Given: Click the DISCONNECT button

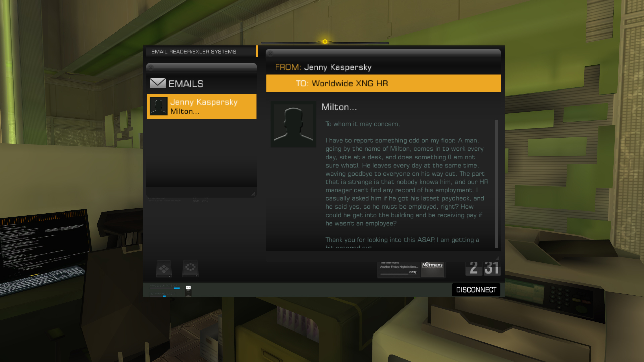Looking at the screenshot, I should 476,290.
